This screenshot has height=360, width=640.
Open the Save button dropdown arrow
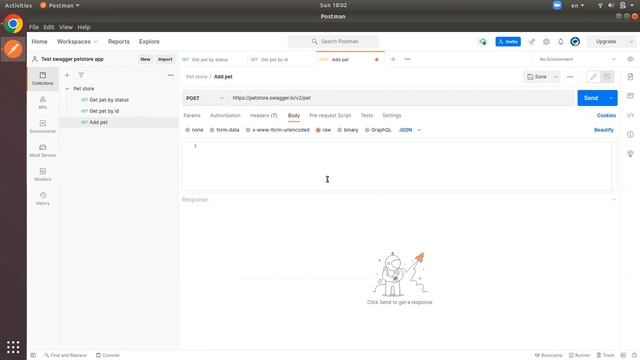[556, 77]
